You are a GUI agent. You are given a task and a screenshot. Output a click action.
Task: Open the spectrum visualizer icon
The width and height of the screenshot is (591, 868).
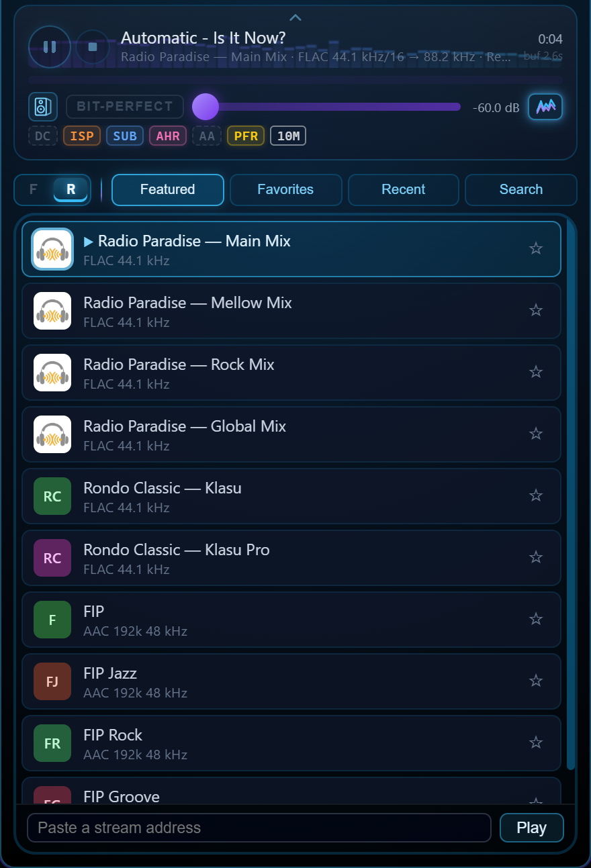pyautogui.click(x=545, y=106)
